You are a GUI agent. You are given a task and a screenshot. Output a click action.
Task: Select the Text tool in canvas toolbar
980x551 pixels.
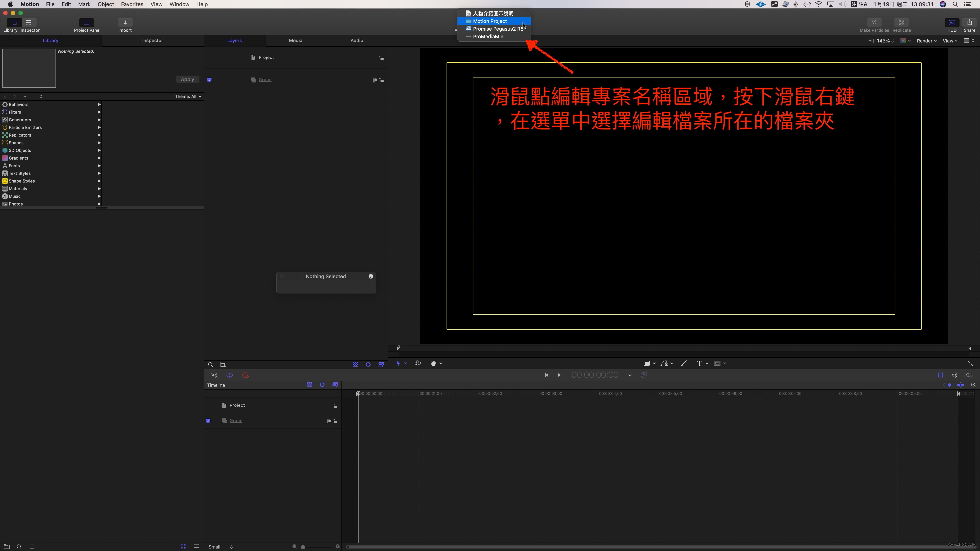(x=699, y=364)
